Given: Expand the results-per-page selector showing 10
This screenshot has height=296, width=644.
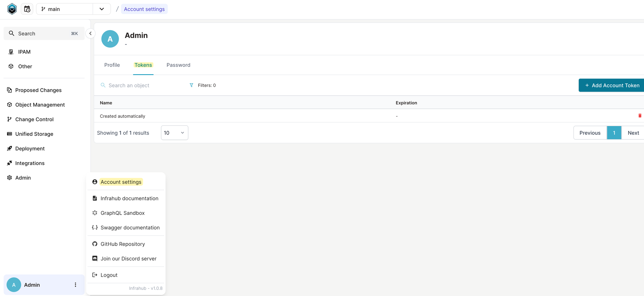Looking at the screenshot, I should pyautogui.click(x=174, y=132).
